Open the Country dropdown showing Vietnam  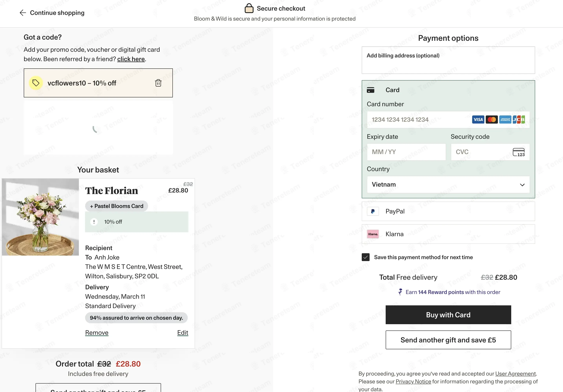click(x=448, y=184)
